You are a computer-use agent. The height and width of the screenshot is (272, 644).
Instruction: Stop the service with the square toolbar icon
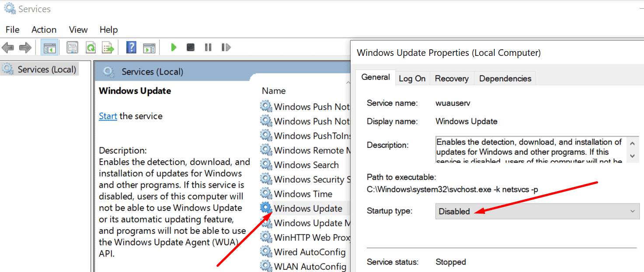pyautogui.click(x=190, y=47)
